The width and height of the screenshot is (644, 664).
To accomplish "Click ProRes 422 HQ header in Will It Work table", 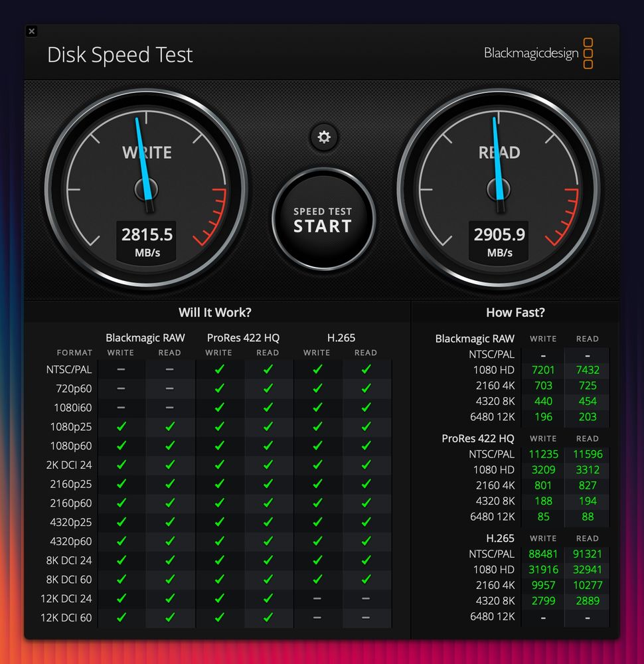I will click(243, 338).
